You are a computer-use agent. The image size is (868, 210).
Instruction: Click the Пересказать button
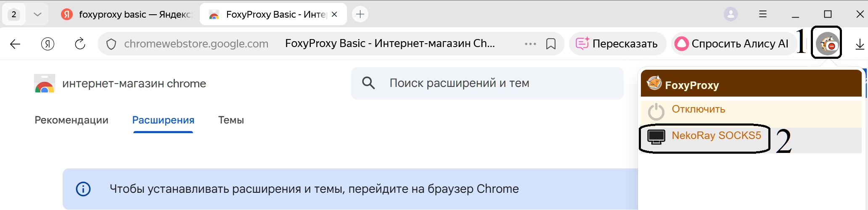pos(617,44)
